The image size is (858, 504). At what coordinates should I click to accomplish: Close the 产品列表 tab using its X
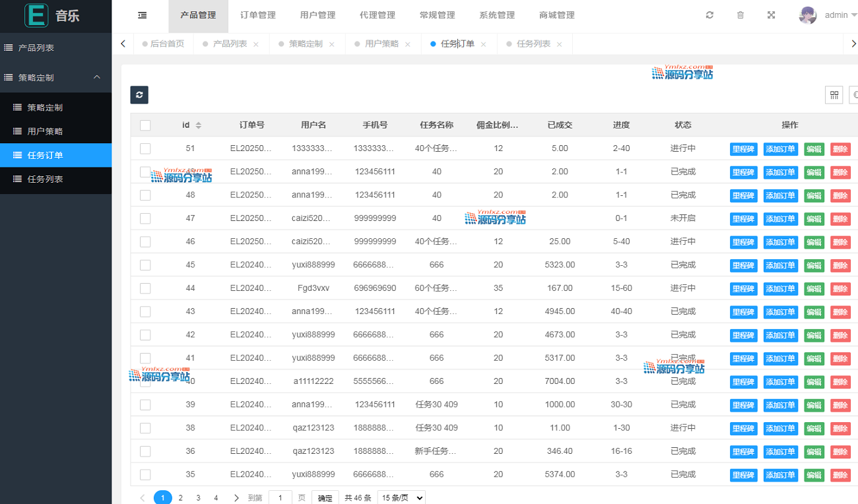pyautogui.click(x=256, y=44)
